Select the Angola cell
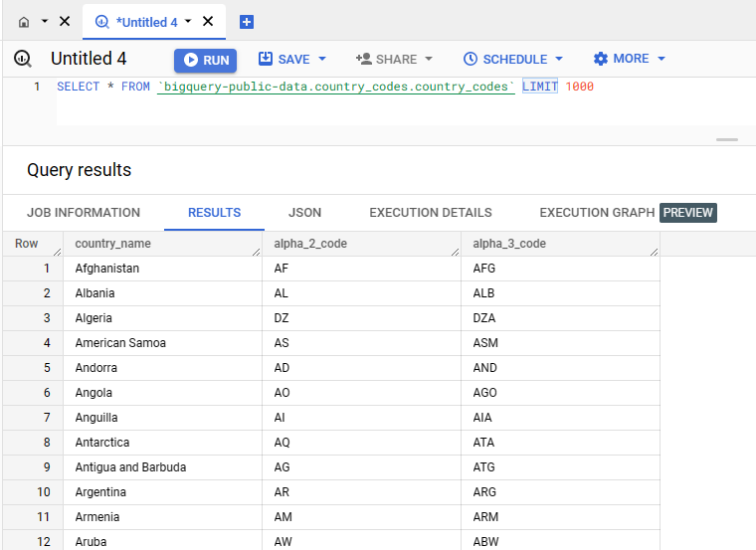 click(163, 393)
